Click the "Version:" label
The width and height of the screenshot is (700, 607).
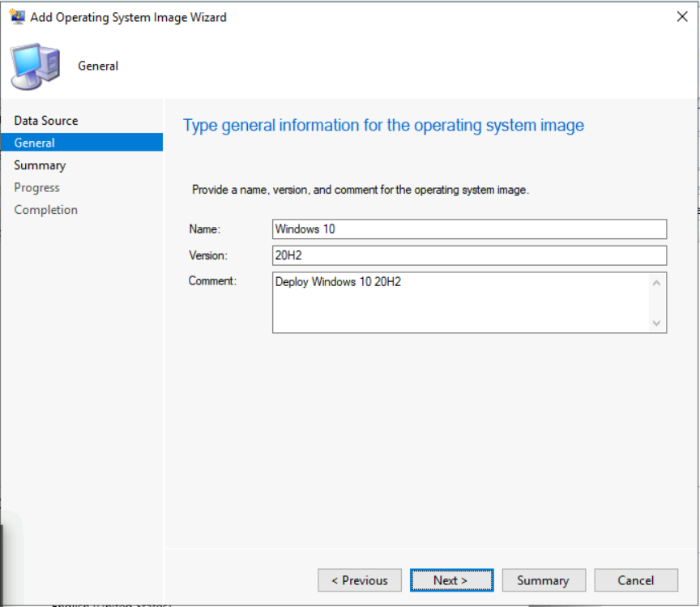208,256
